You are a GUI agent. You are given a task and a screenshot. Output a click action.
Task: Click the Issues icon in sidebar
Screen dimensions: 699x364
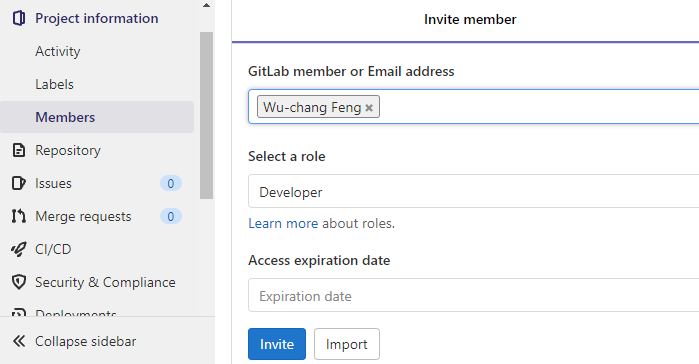[19, 183]
